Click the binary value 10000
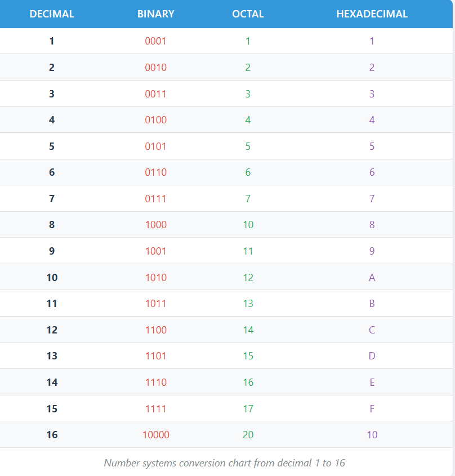Screen dimensions: 455x476 (155, 435)
